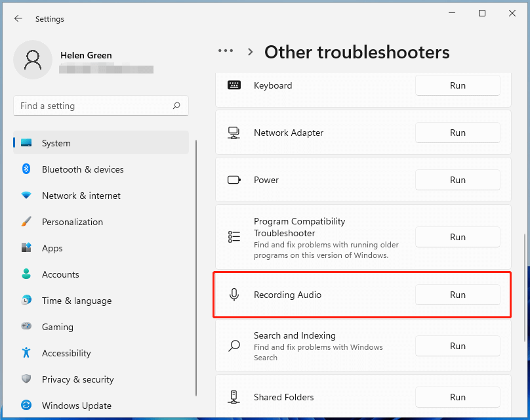Click the Program Compatibility Troubleshooter icon
Viewport: 530px width, 420px height.
coord(234,237)
